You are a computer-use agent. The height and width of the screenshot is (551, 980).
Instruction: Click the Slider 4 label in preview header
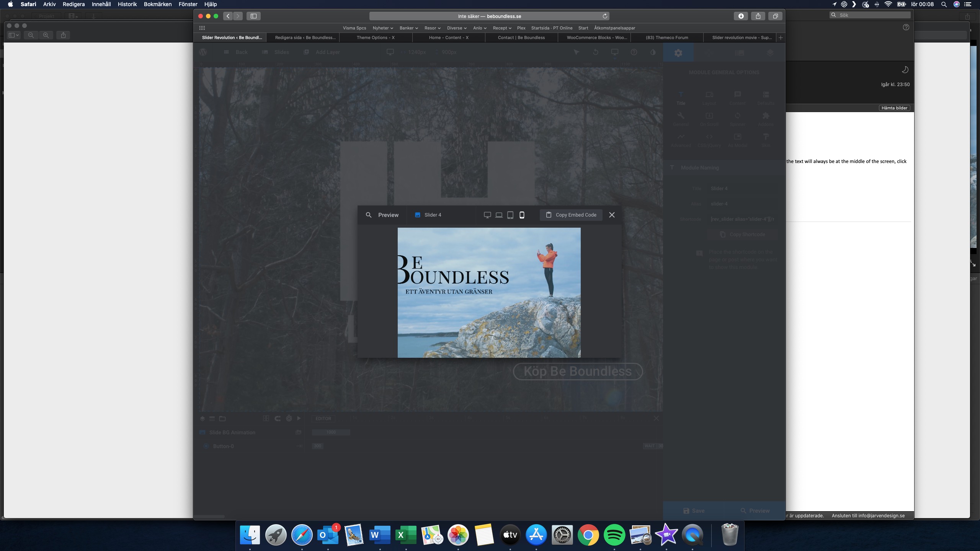433,215
